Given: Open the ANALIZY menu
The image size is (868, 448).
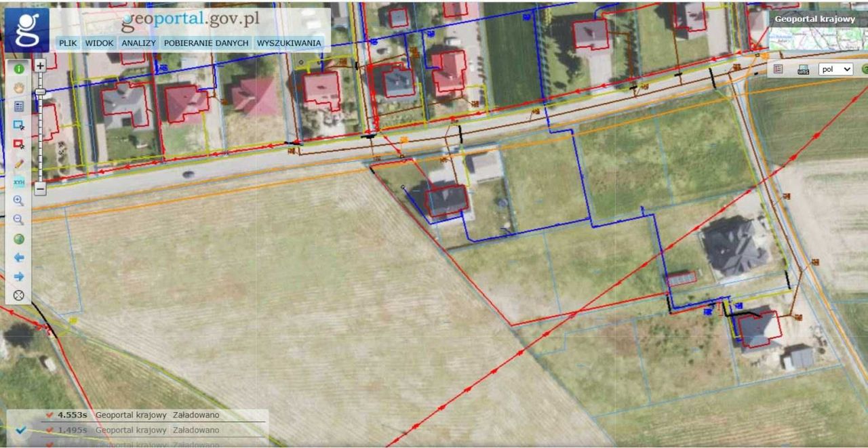Looking at the screenshot, I should [138, 43].
